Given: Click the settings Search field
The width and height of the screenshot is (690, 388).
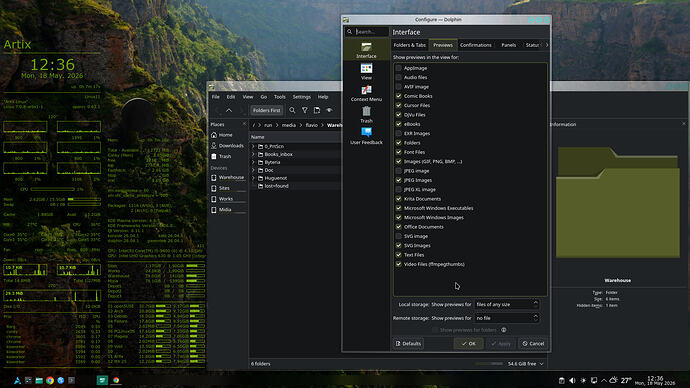Looking at the screenshot, I should [x=367, y=32].
